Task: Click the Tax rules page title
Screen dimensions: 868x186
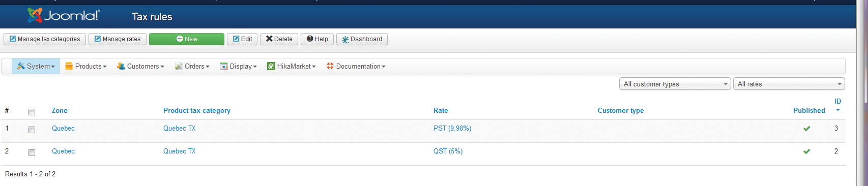Action: (152, 17)
